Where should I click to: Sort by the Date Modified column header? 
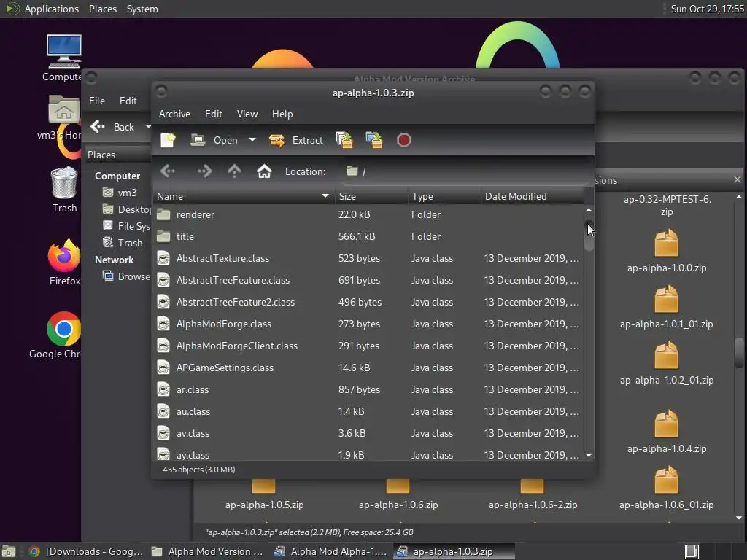click(532, 196)
